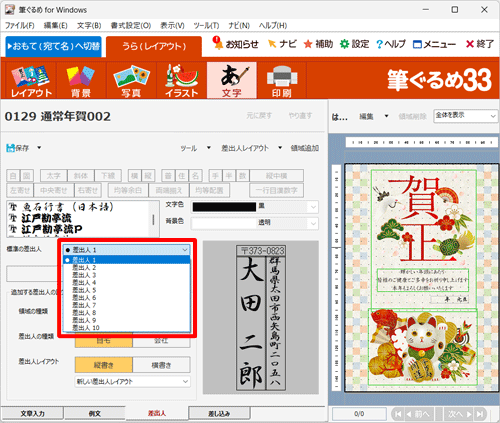Jump to last page in preview navigation
The image size is (500, 423).
tap(480, 414)
